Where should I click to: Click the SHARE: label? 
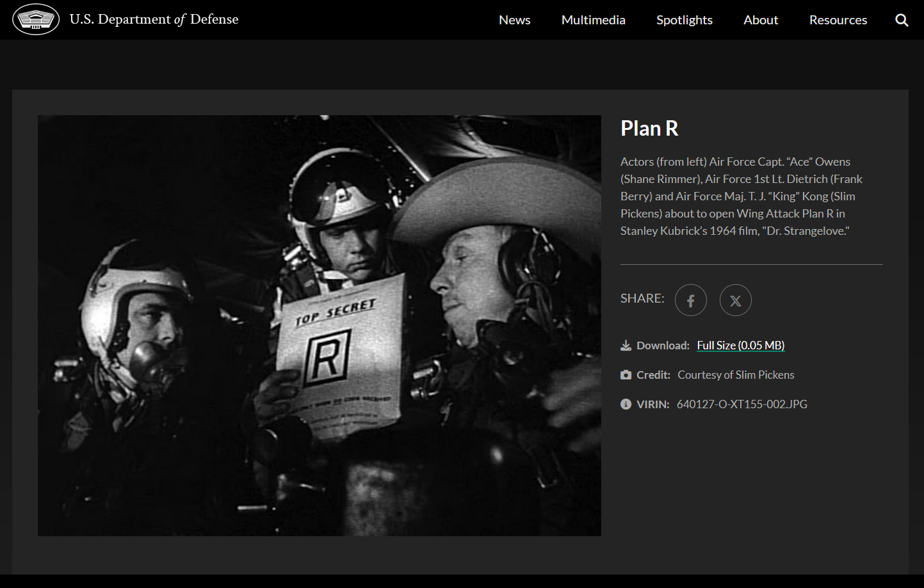click(x=642, y=298)
